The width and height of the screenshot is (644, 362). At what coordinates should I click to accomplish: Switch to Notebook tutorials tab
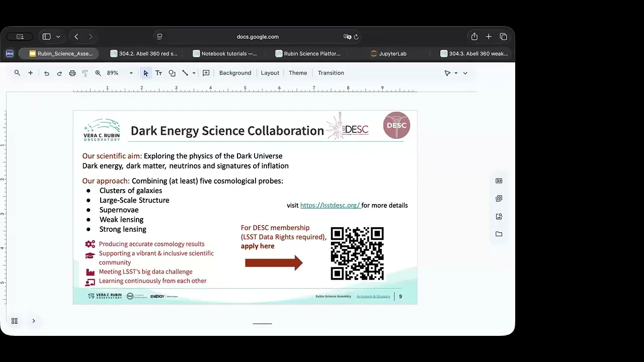coord(225,53)
